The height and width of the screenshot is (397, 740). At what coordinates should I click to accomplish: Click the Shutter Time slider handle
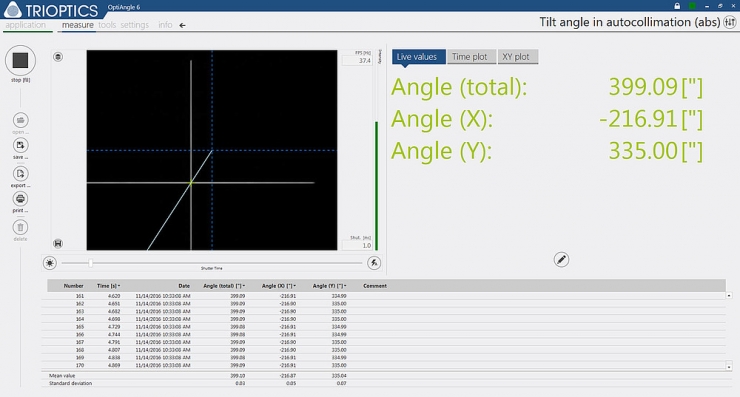[x=91, y=263]
